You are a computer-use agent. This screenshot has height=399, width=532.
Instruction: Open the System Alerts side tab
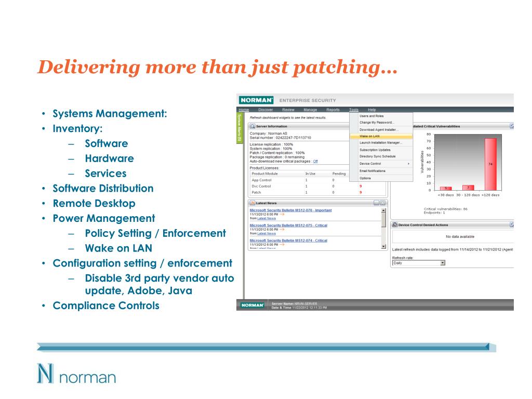click(239, 128)
